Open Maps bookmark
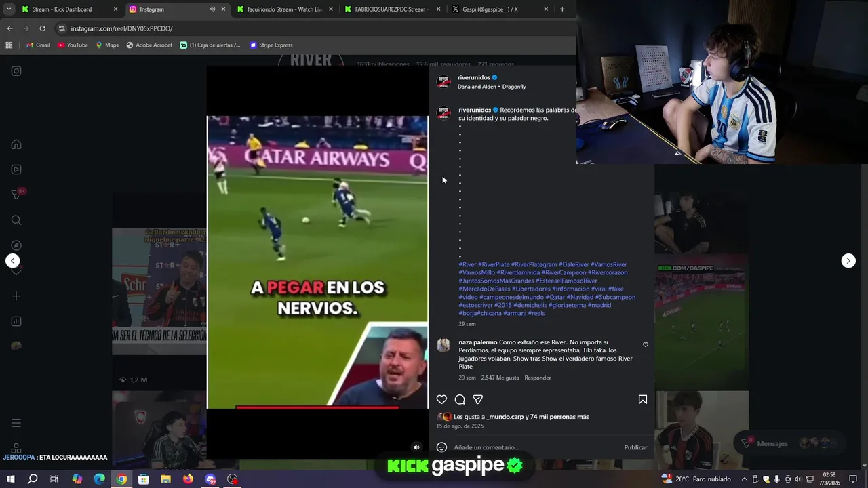This screenshot has height=488, width=868. pos(107,45)
